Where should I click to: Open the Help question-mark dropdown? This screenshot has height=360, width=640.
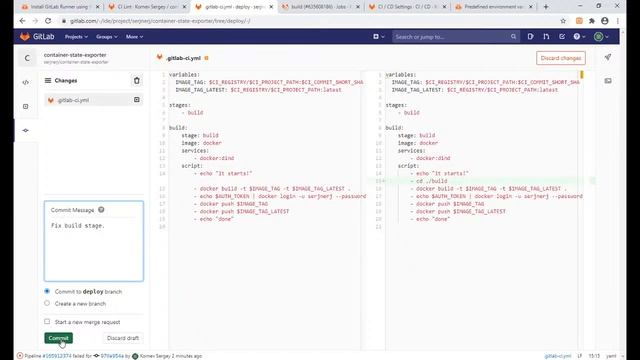tap(579, 37)
